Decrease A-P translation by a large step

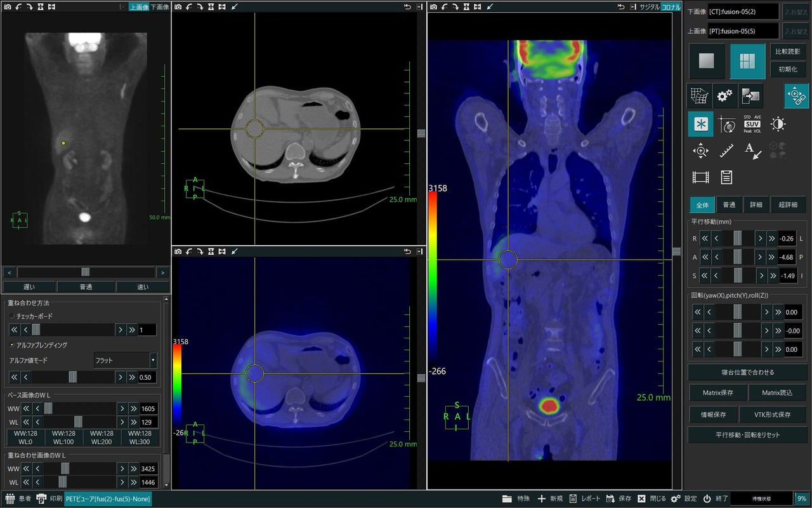704,257
